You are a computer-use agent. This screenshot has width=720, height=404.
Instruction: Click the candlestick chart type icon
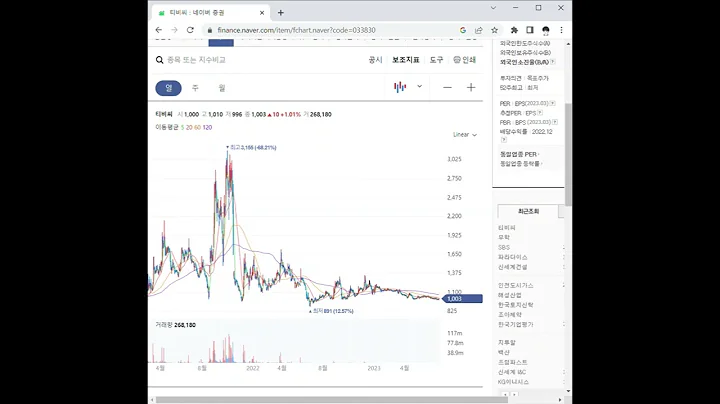tap(400, 87)
